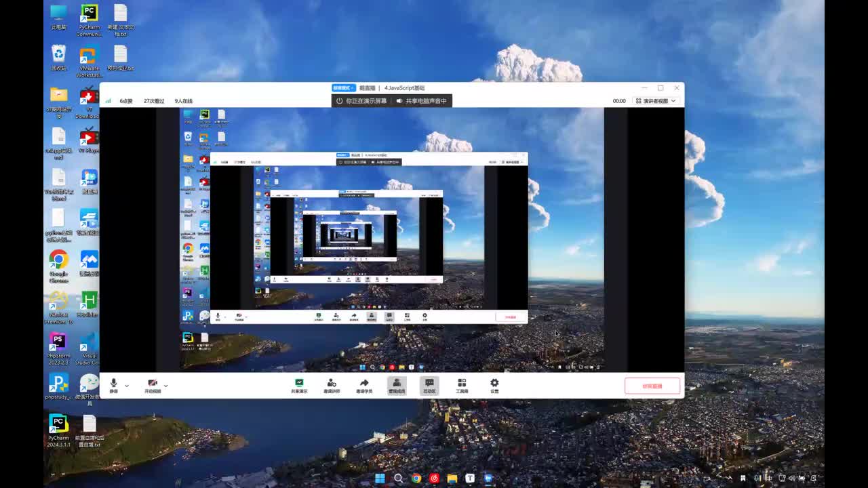Select the phpstudy desktop icon

[59, 386]
